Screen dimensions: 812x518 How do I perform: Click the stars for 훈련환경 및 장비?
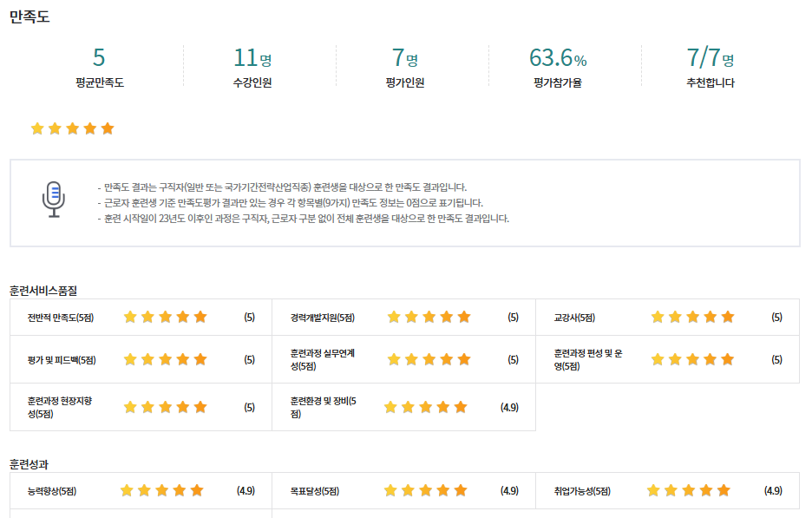[425, 407]
